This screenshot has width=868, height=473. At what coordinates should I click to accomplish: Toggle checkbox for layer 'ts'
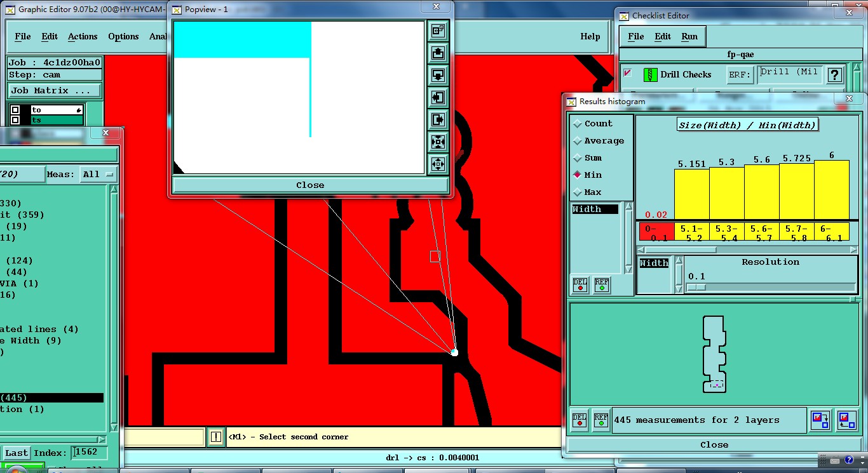tap(15, 120)
